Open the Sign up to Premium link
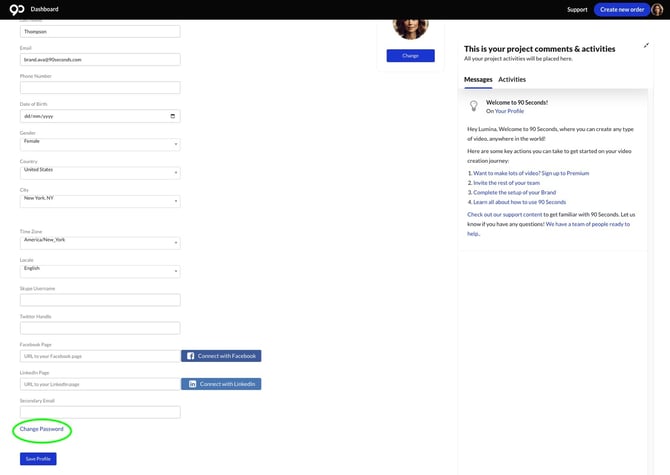The height and width of the screenshot is (475, 670). point(531,173)
